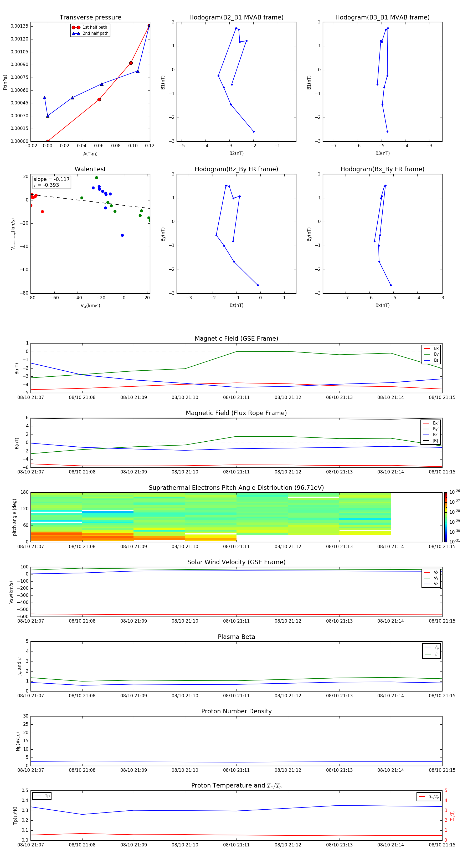Click the "B3(nT)" x-axis label
The width and height of the screenshot is (473, 868).
click(x=382, y=153)
